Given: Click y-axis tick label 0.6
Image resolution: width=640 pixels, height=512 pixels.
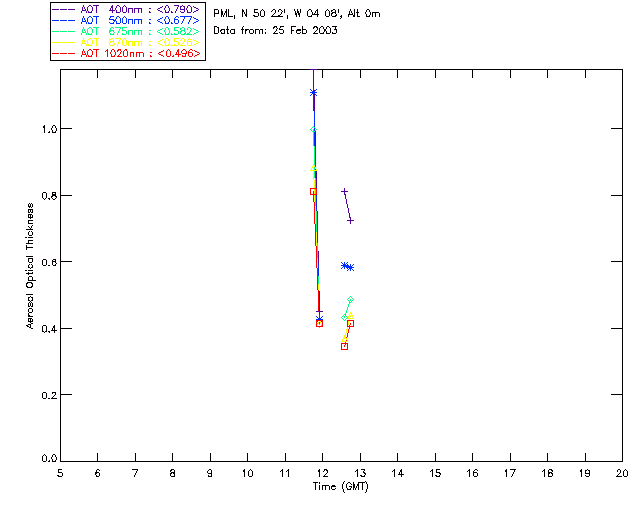Looking at the screenshot, I should [49, 262].
